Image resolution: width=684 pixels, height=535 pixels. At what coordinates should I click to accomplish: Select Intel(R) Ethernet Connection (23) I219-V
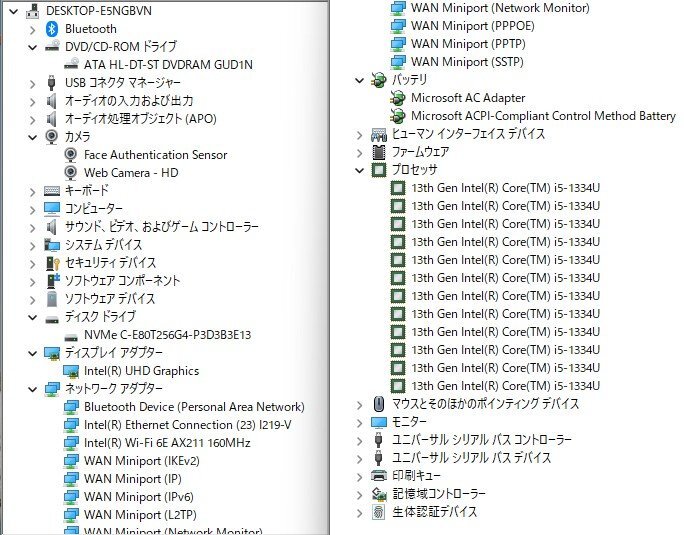coord(188,425)
